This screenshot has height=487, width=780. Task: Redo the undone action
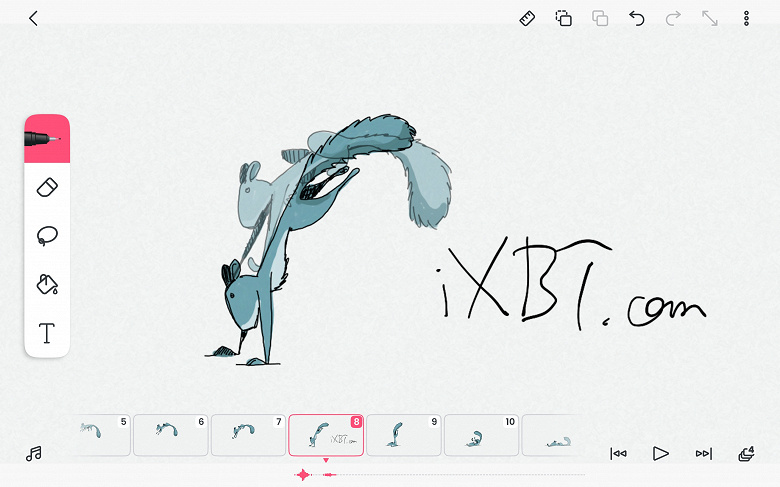click(673, 19)
